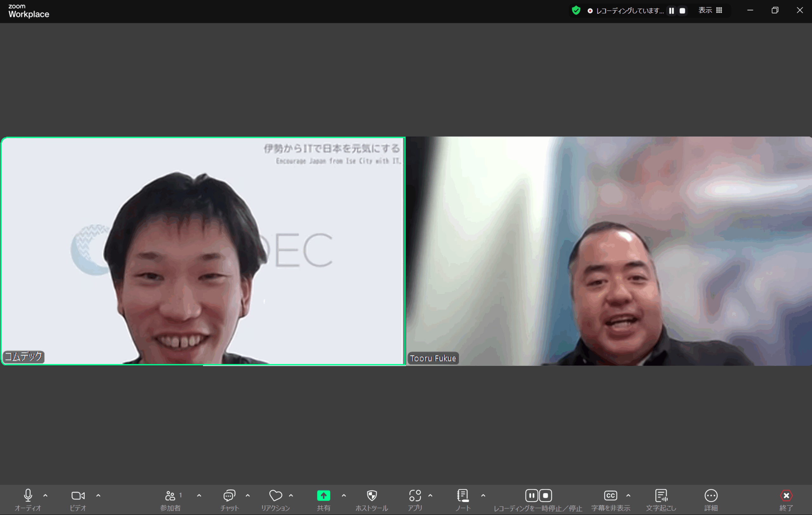Click the green Share (共有) icon
The height and width of the screenshot is (515, 812).
324,496
